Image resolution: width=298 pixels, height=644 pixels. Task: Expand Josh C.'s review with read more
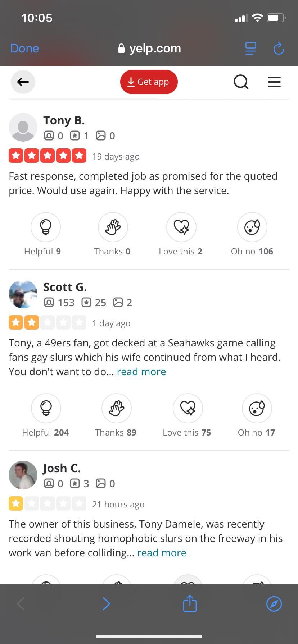pos(162,553)
